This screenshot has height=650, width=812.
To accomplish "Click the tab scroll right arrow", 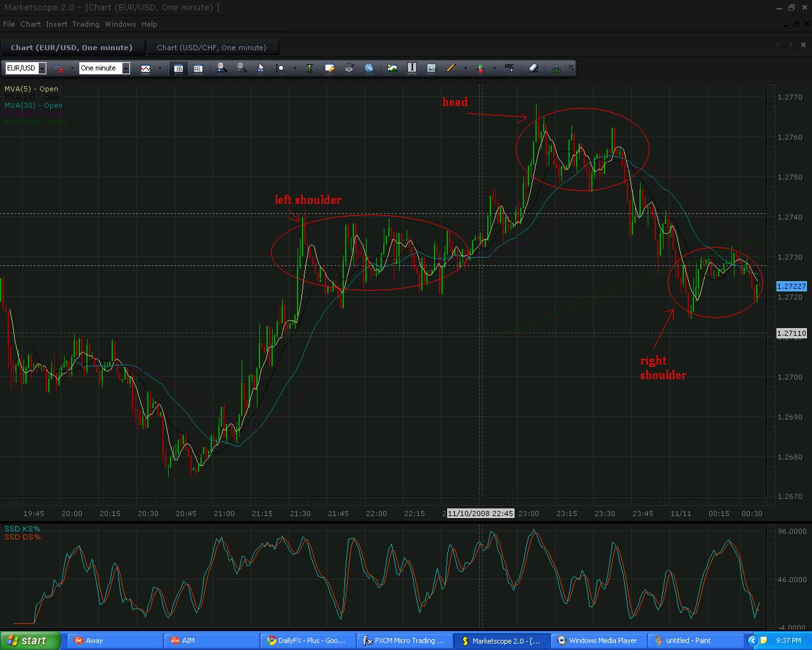I will click(791, 45).
